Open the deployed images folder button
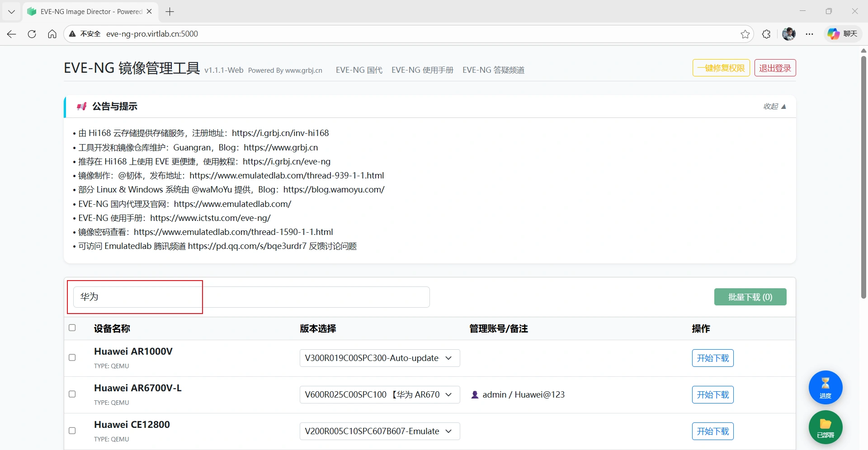868x450 pixels. pos(825,427)
